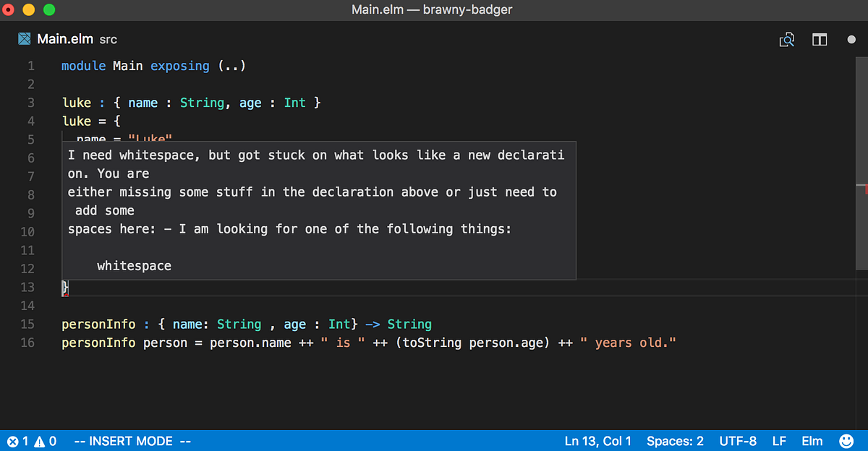Viewport: 868px width, 451px height.
Task: Open the UTF-8 encoding picker
Action: coord(738,441)
